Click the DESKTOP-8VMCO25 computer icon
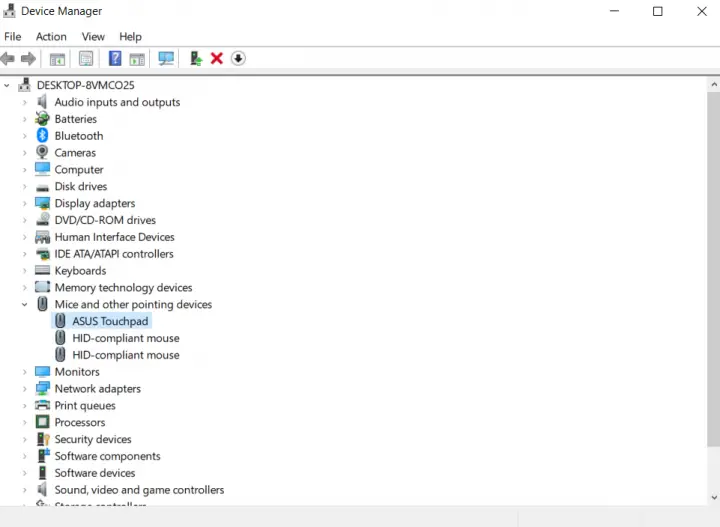This screenshot has height=527, width=720. coord(24,84)
